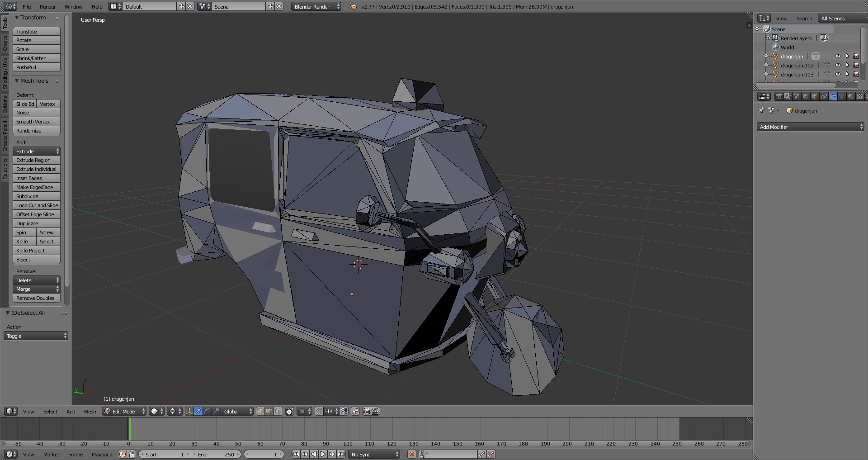This screenshot has height=460, width=868.
Task: Open the Render menu in top bar
Action: click(x=47, y=7)
